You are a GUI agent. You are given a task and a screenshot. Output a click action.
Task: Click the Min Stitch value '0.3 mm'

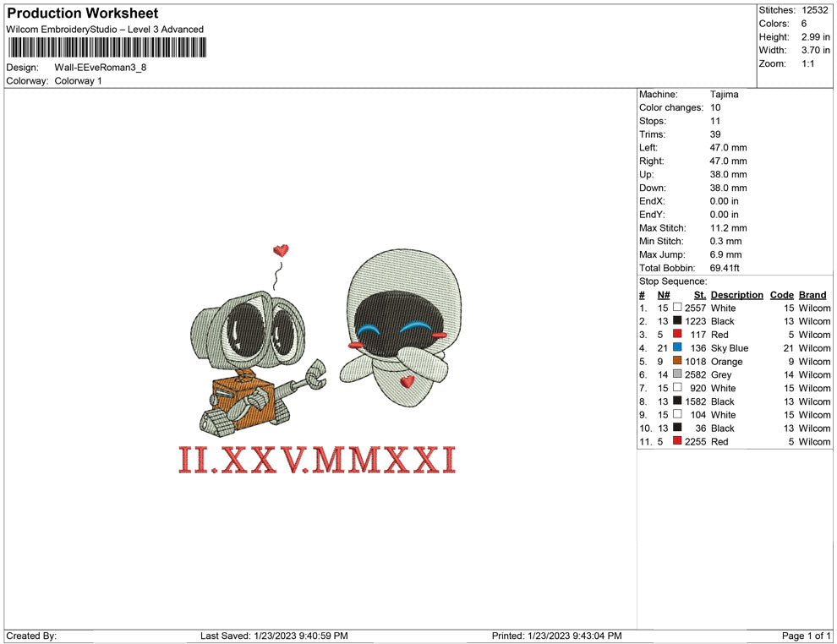[x=726, y=241]
